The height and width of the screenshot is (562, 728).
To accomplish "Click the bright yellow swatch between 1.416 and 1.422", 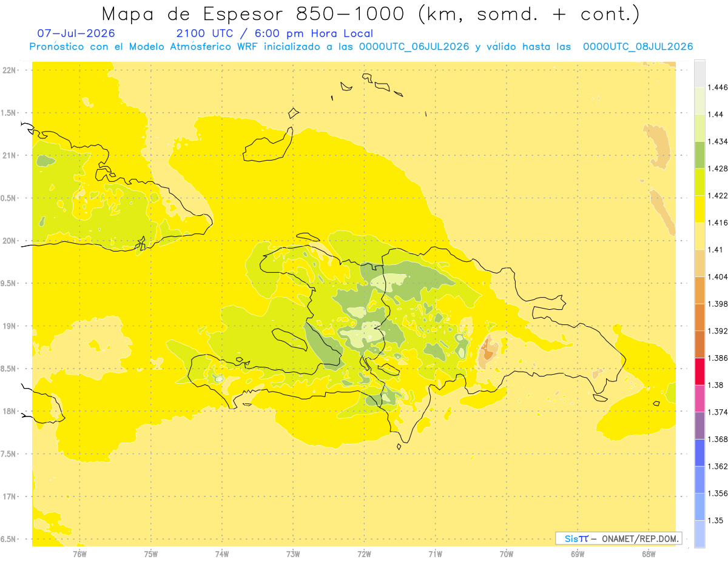I will 699,209.
